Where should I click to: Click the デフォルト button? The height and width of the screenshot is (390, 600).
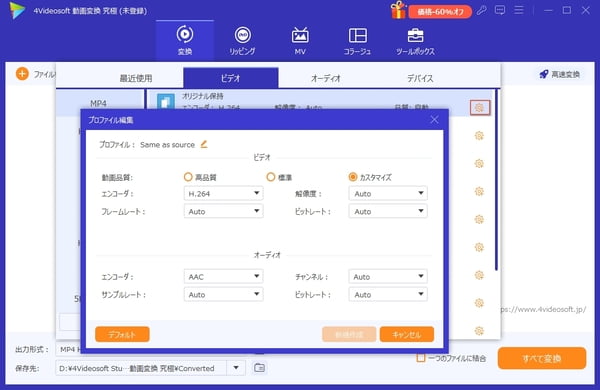[122, 335]
